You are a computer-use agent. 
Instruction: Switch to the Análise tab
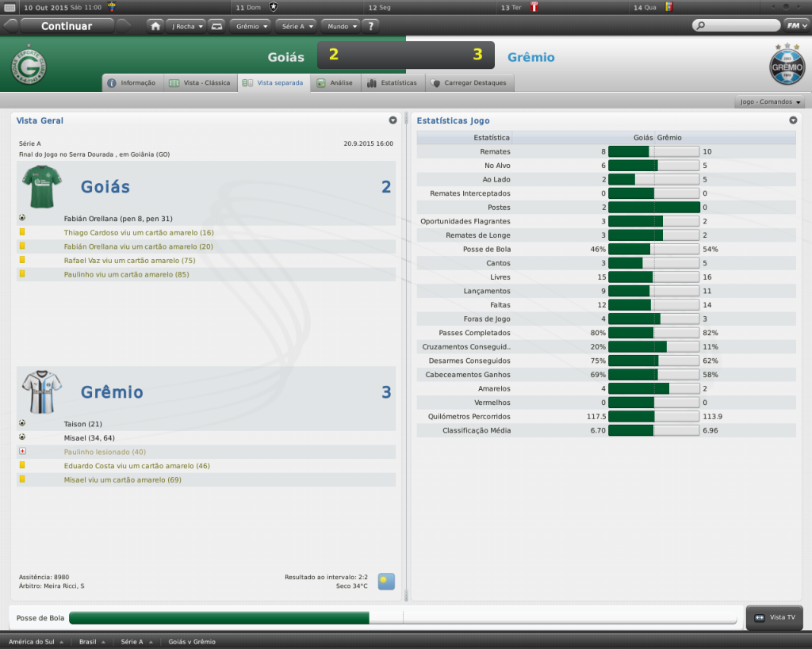[335, 82]
